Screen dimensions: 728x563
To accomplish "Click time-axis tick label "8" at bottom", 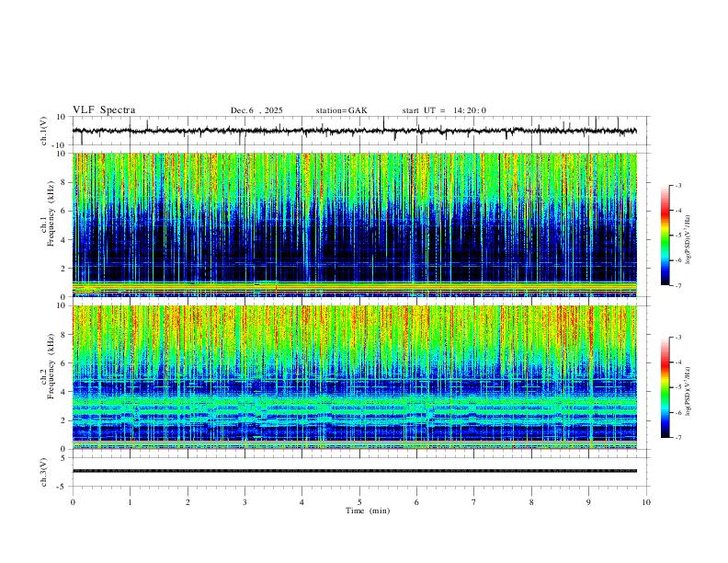I will tap(531, 502).
